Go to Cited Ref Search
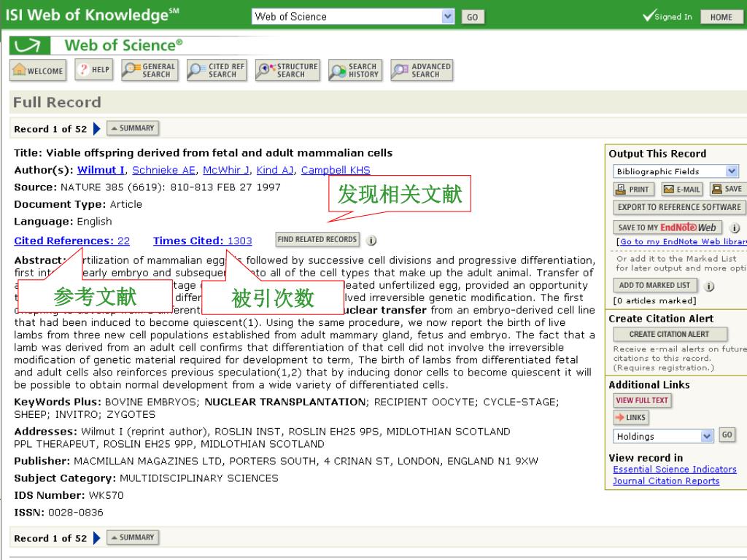Screen dimensions: 747x560 (x=216, y=71)
